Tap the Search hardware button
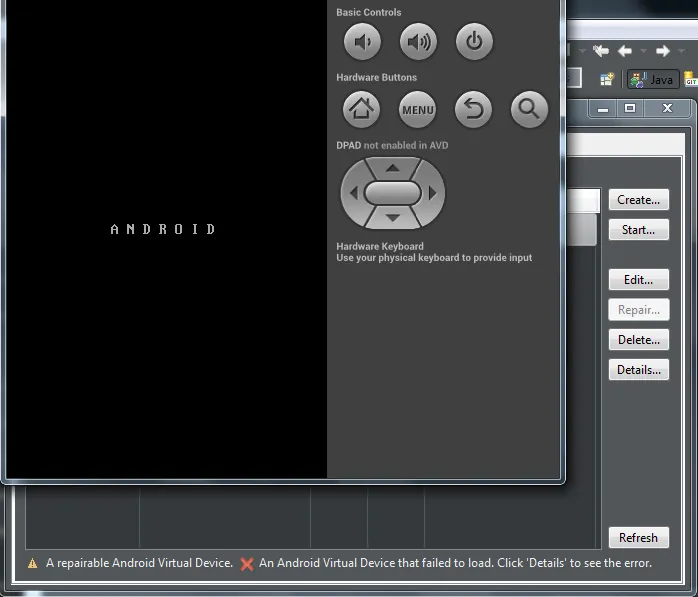 529,109
